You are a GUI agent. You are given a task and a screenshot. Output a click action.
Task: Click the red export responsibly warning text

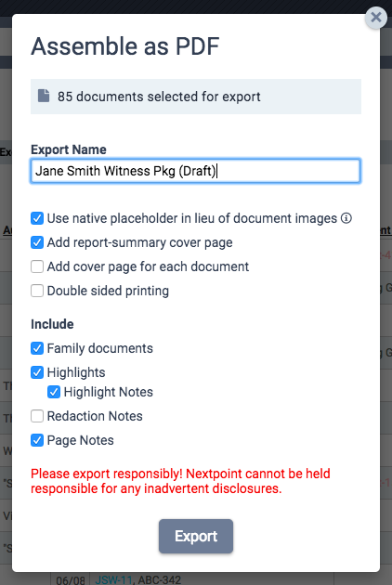pos(181,481)
